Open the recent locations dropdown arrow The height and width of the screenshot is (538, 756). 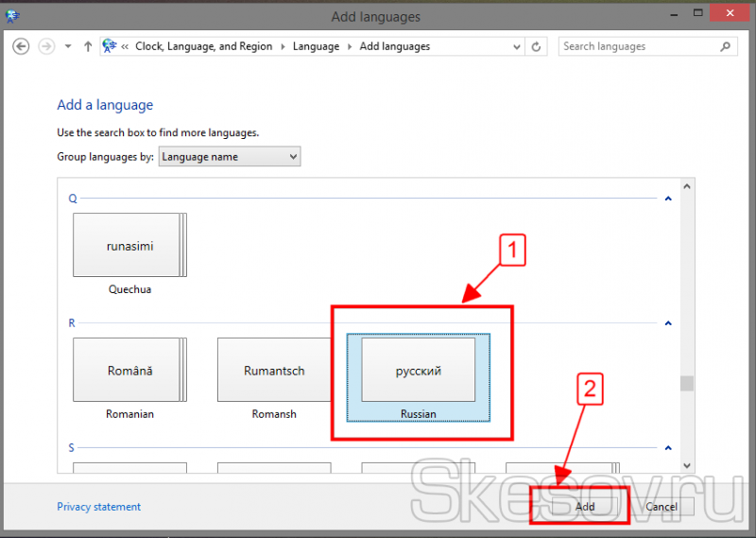[68, 46]
